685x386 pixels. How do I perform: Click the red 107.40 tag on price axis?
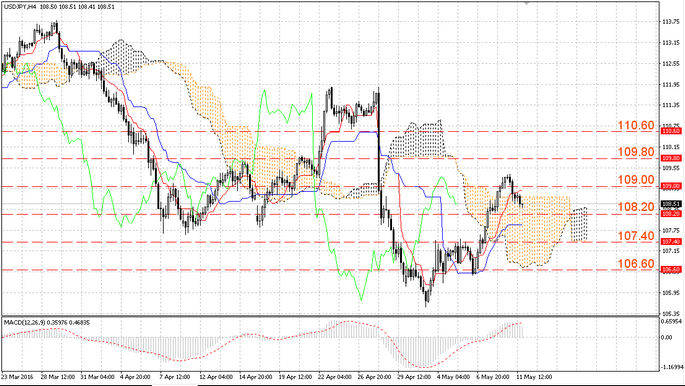671,241
